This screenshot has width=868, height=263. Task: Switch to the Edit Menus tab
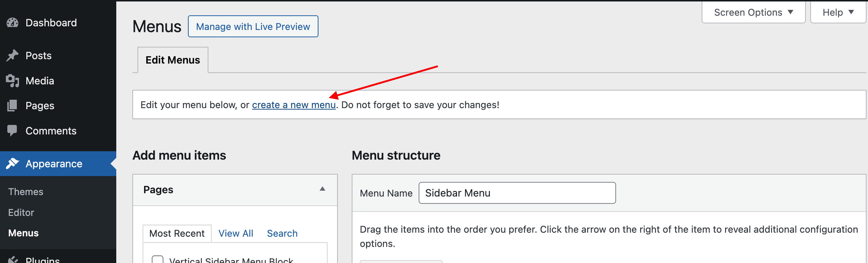click(x=173, y=60)
